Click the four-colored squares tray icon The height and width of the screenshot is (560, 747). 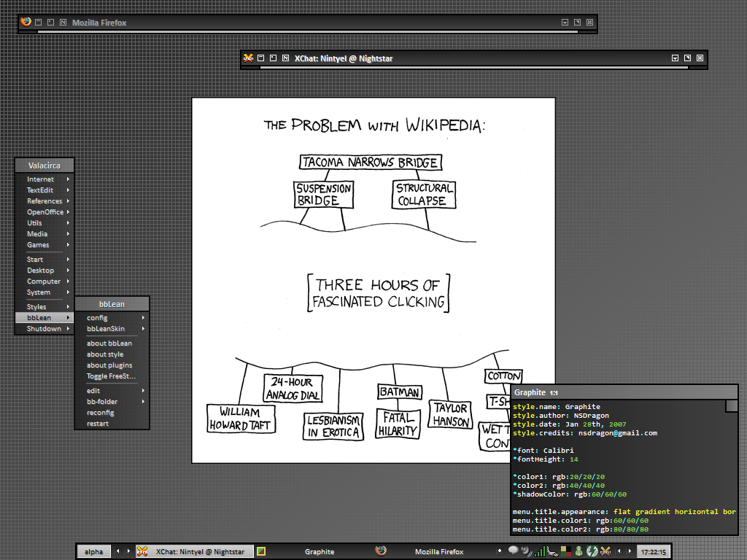pyautogui.click(x=565, y=551)
